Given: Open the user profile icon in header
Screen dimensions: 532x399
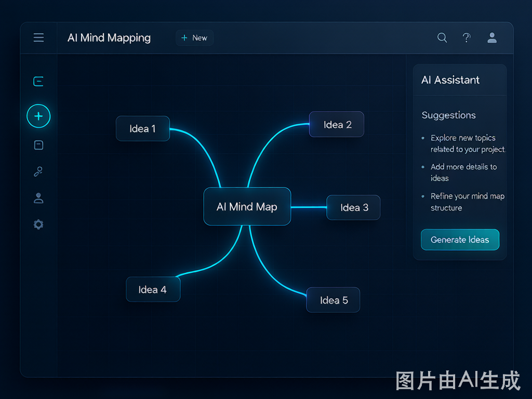Looking at the screenshot, I should 492,37.
